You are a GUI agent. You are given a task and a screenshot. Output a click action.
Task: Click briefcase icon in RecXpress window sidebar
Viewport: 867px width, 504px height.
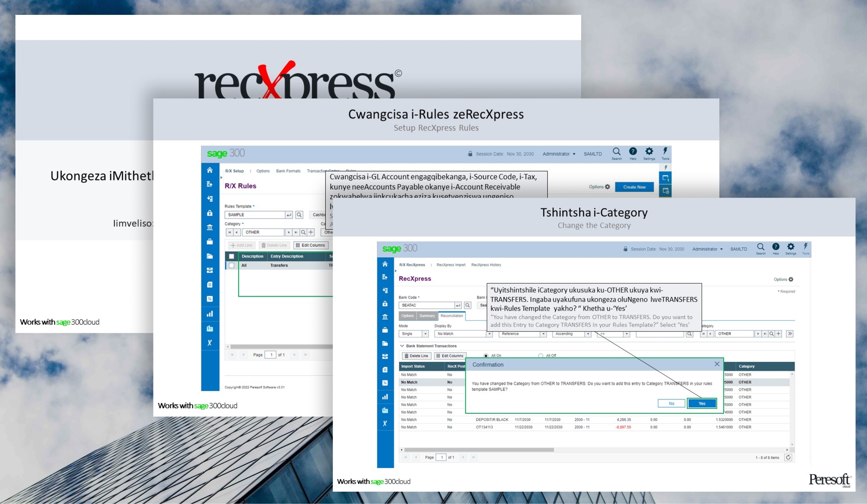(x=385, y=330)
